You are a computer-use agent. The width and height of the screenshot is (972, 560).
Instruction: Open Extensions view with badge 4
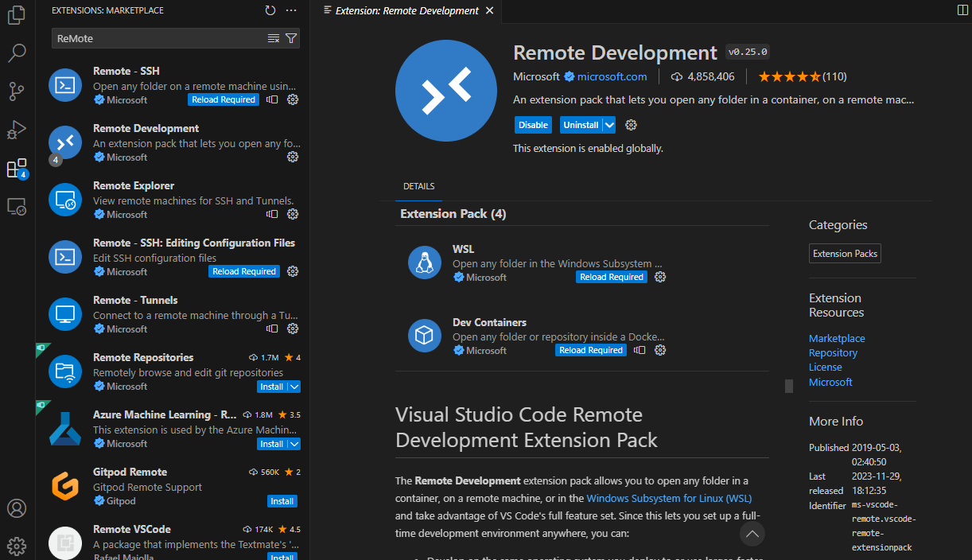[17, 169]
